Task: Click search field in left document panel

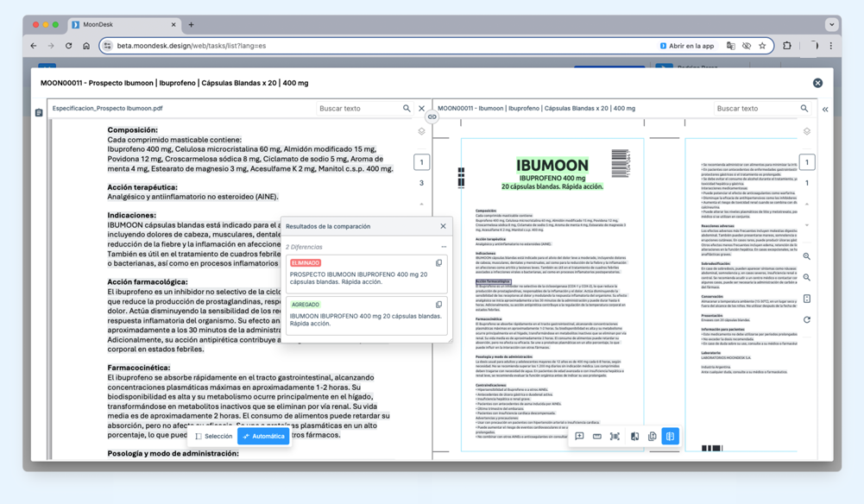Action: pos(358,109)
